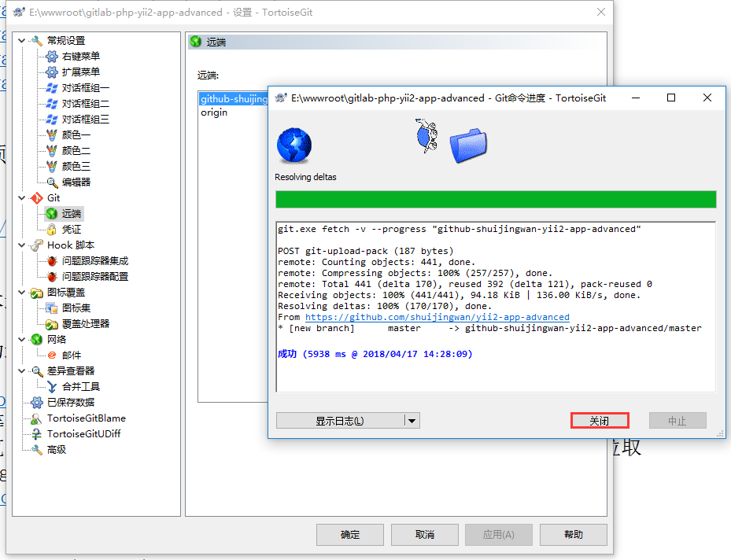Click the icon beside TortoiseGitBlame
The image size is (731, 560).
pos(36,418)
